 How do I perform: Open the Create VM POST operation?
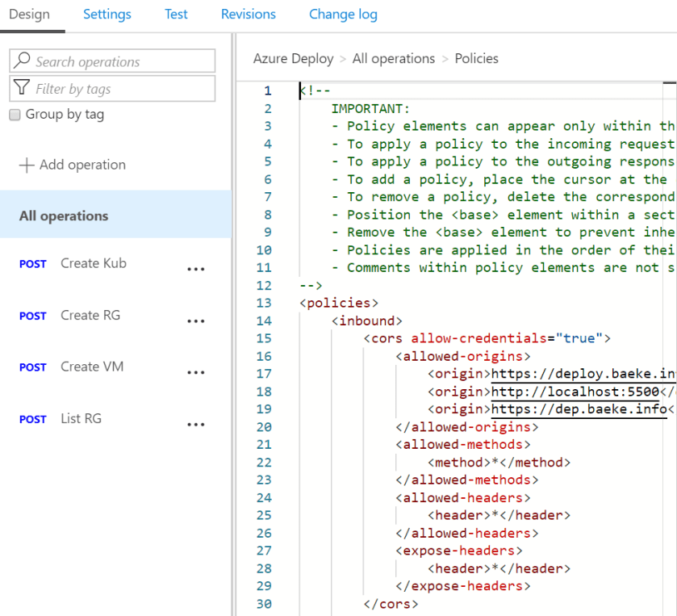(x=92, y=367)
